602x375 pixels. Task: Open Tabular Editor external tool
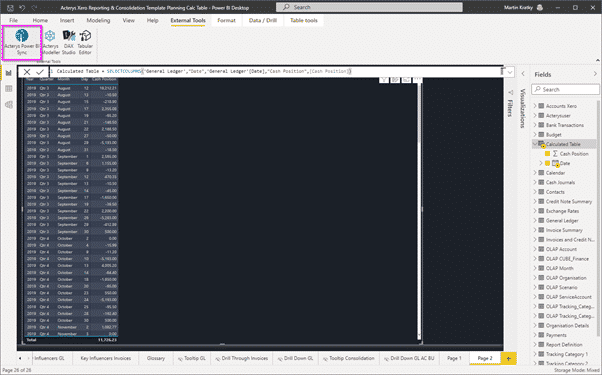tap(85, 42)
